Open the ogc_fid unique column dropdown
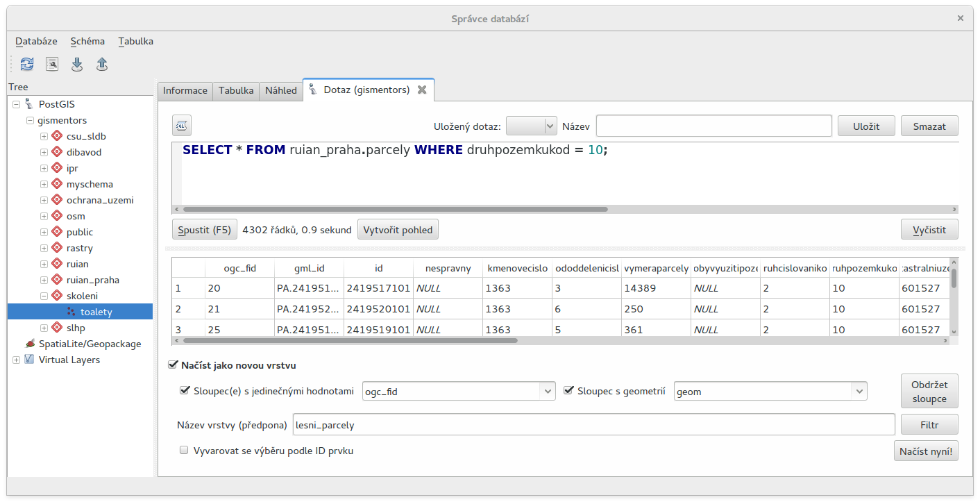This screenshot has height=502, width=980. pyautogui.click(x=459, y=391)
